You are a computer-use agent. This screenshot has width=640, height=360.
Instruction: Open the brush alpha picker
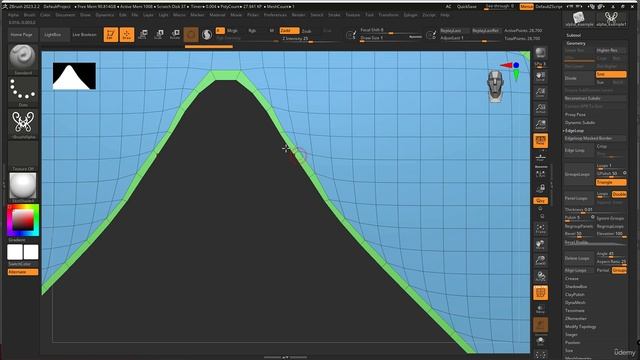pyautogui.click(x=23, y=124)
